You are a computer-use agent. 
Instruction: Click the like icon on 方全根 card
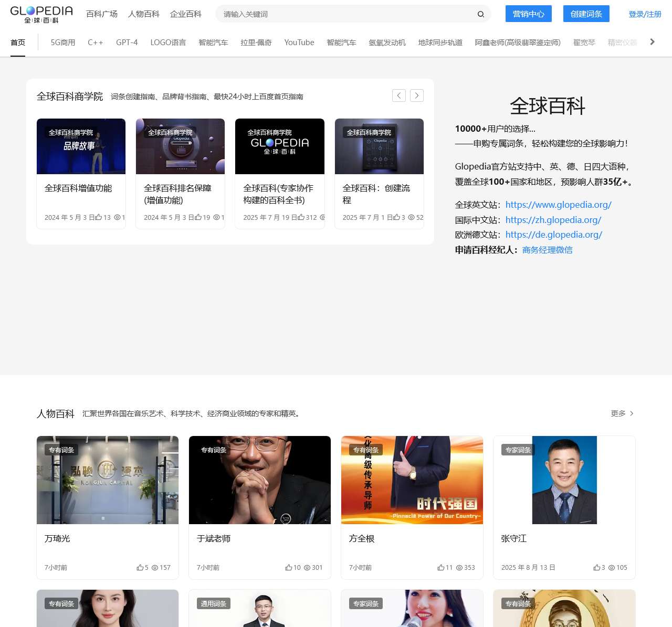point(441,567)
